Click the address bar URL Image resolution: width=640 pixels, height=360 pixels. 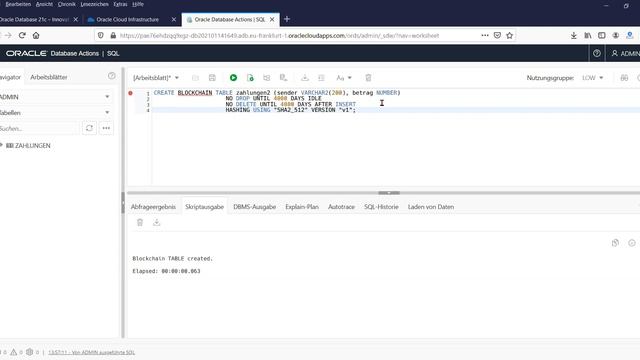click(x=279, y=36)
